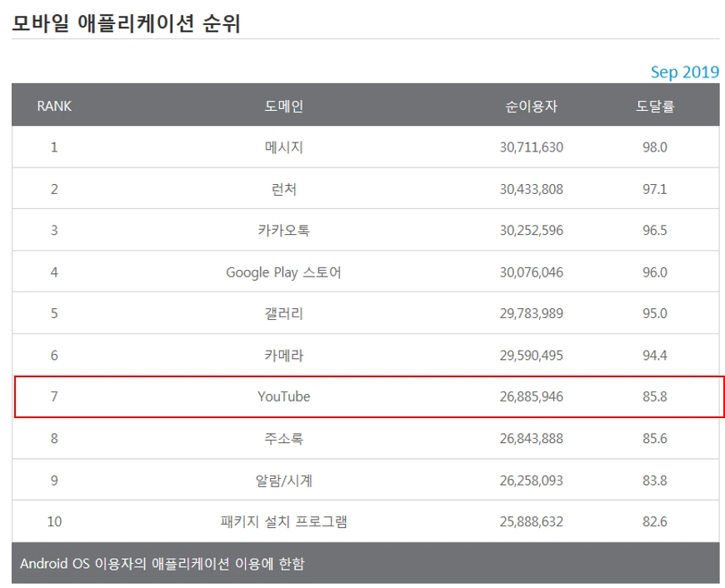Sort by the 도메인 column header
The height and width of the screenshot is (588, 725).
(x=284, y=106)
